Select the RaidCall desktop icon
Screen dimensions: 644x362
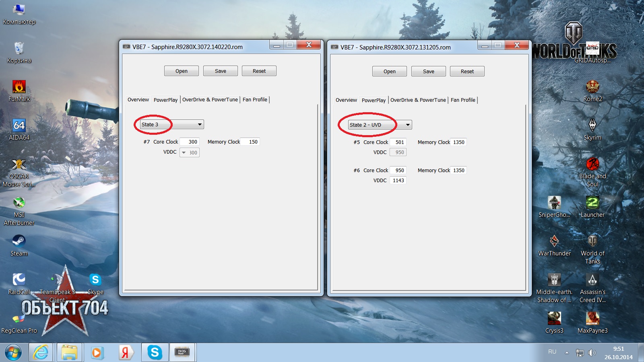tap(19, 284)
